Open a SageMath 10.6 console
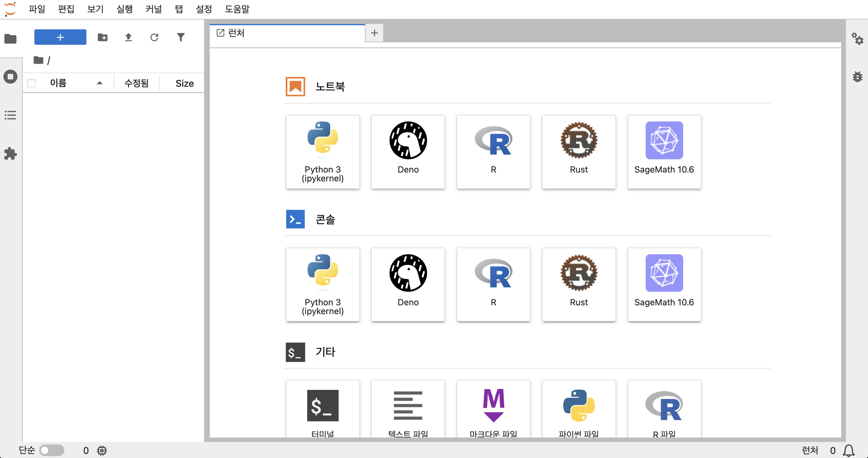The height and width of the screenshot is (458, 868). [x=664, y=285]
